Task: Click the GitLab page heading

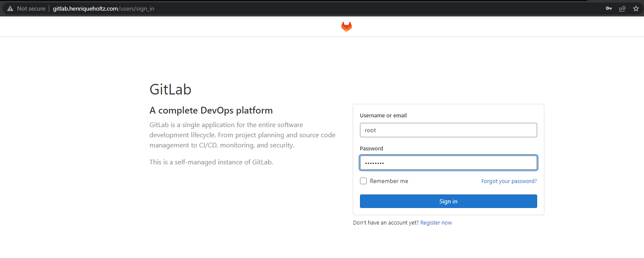Action: [x=170, y=89]
